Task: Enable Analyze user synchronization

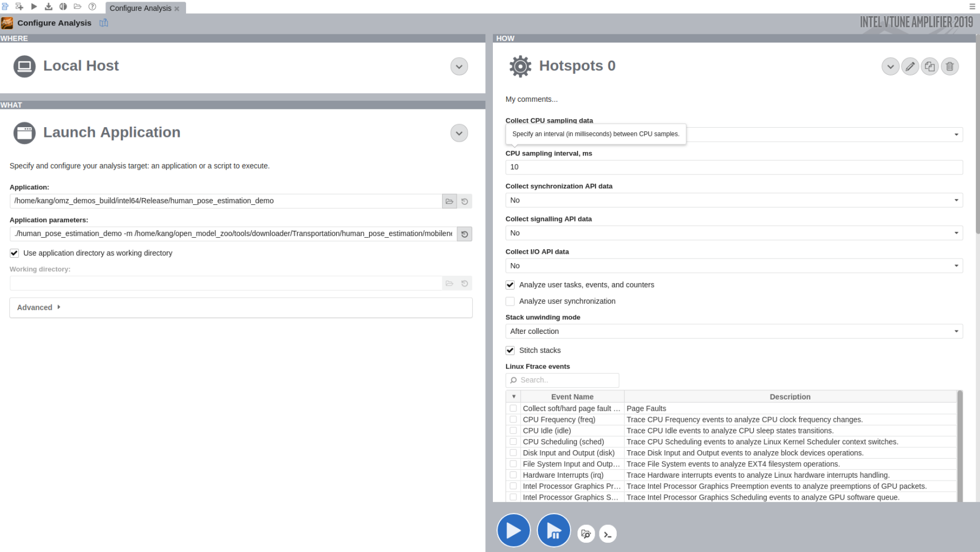Action: (510, 301)
